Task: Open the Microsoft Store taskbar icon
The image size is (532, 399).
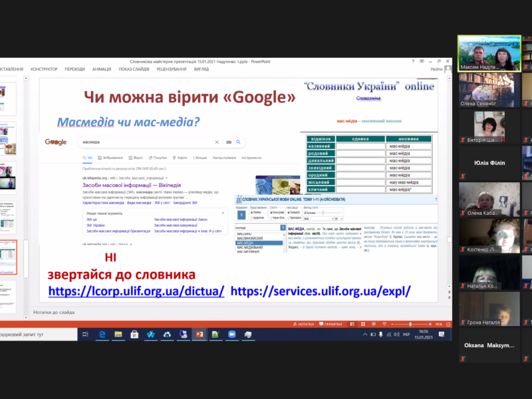Action: click(x=135, y=334)
